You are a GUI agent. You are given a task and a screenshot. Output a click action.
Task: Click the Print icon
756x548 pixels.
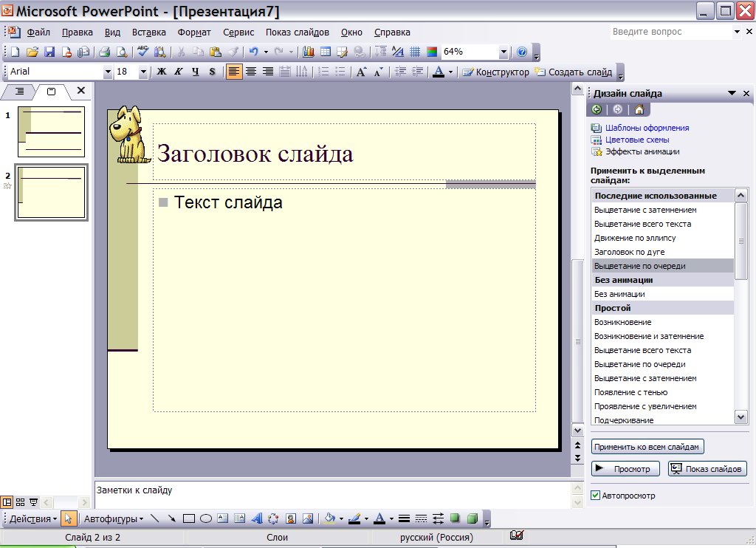(105, 52)
